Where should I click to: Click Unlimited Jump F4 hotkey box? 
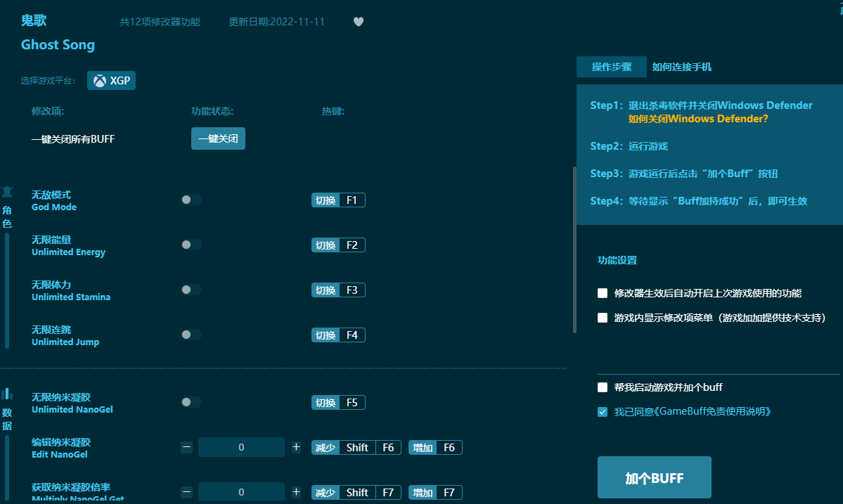click(x=338, y=335)
